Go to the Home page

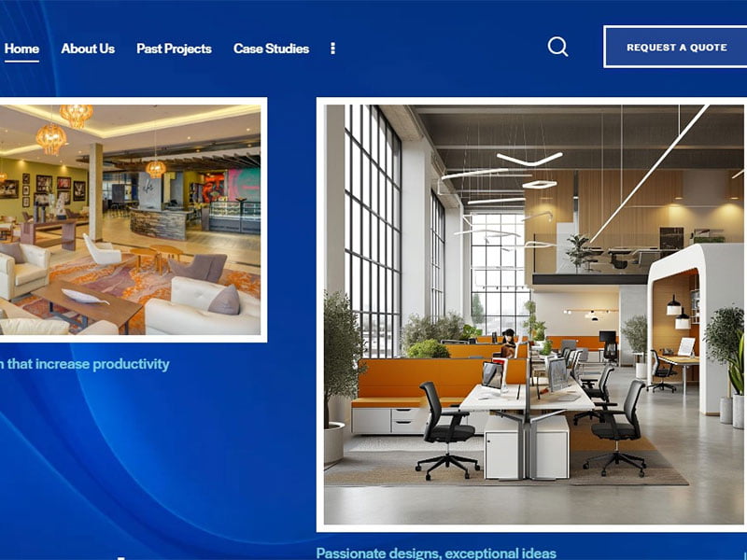point(21,49)
